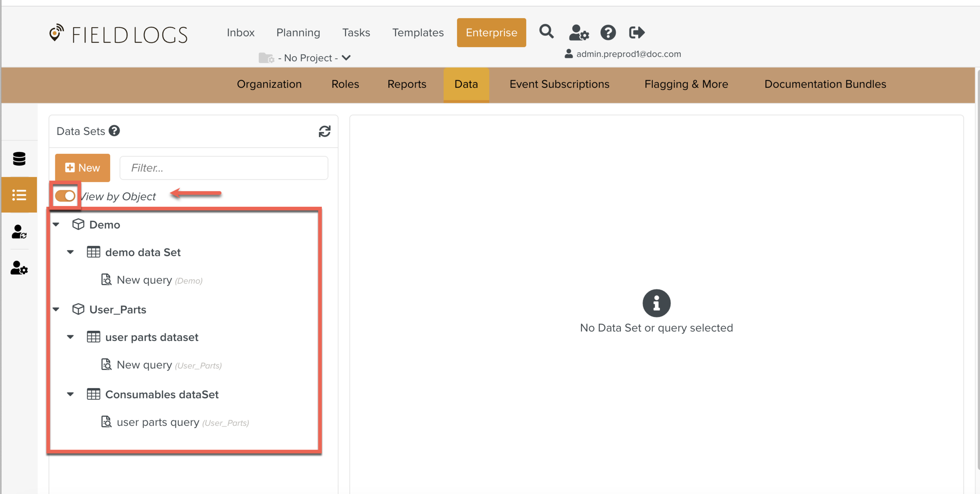Click the New data set button
The image size is (980, 494).
pyautogui.click(x=82, y=168)
